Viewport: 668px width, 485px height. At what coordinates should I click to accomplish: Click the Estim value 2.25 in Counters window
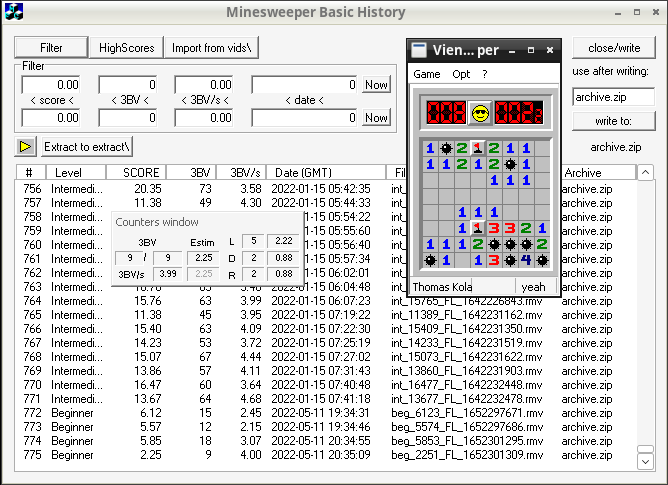[204, 257]
